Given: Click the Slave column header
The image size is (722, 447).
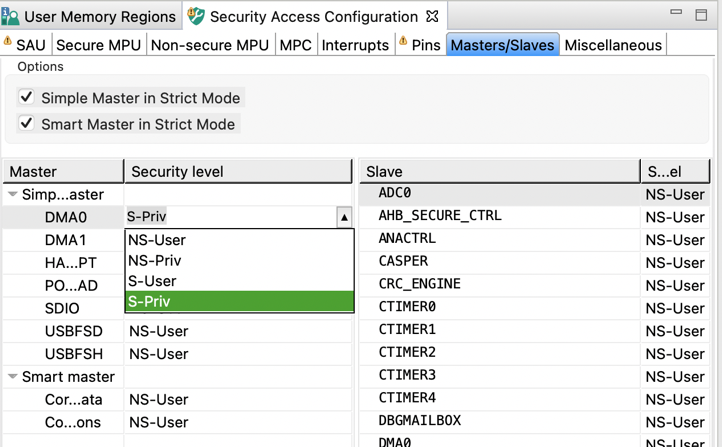Looking at the screenshot, I should 500,172.
